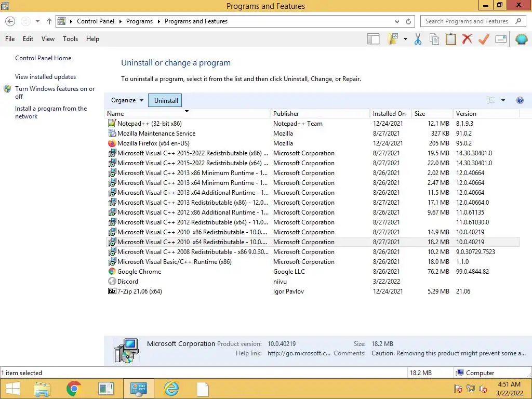Viewport: 532px width, 399px height.
Task: Expand breadcrumb arrow after Programs
Action: 158,21
